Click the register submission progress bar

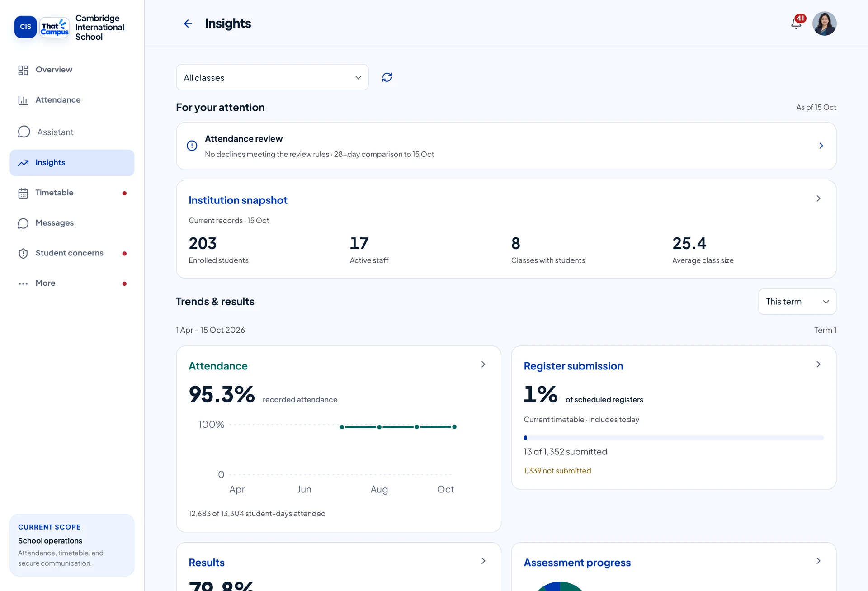coord(674,438)
